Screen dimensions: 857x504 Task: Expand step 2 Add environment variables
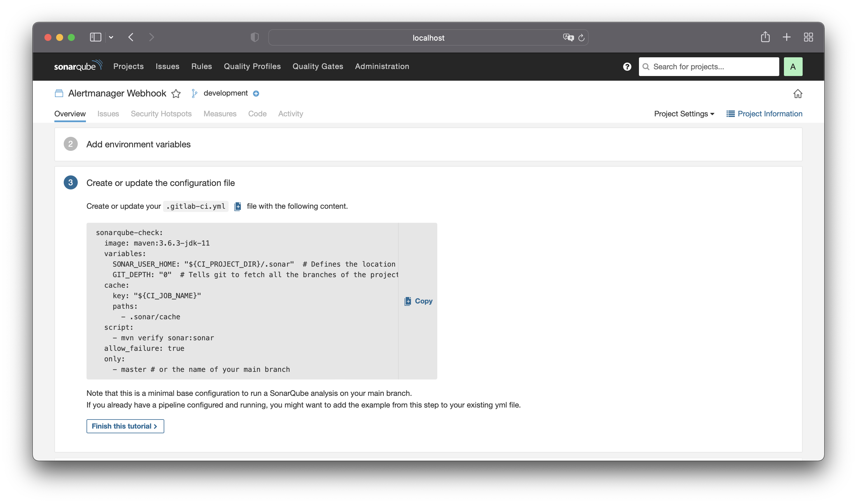[x=138, y=144]
